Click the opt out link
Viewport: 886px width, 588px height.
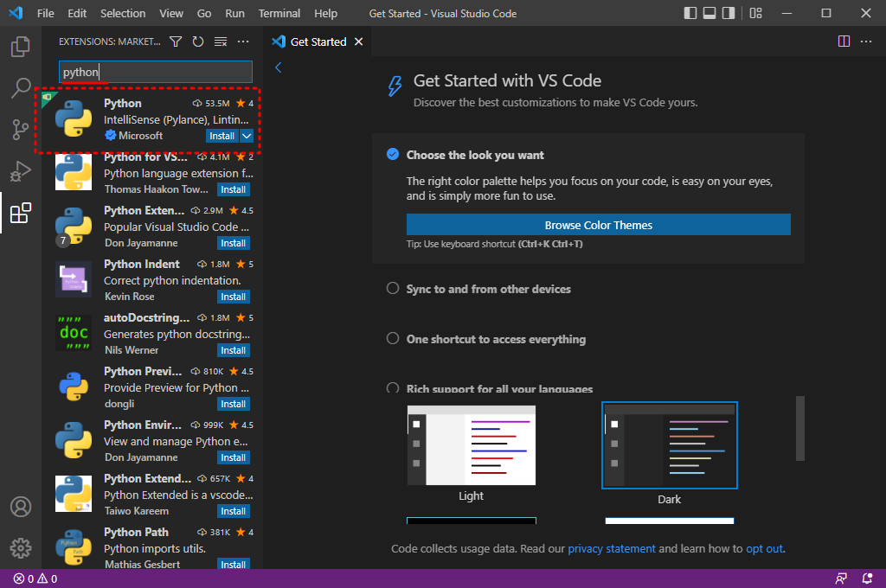point(764,549)
